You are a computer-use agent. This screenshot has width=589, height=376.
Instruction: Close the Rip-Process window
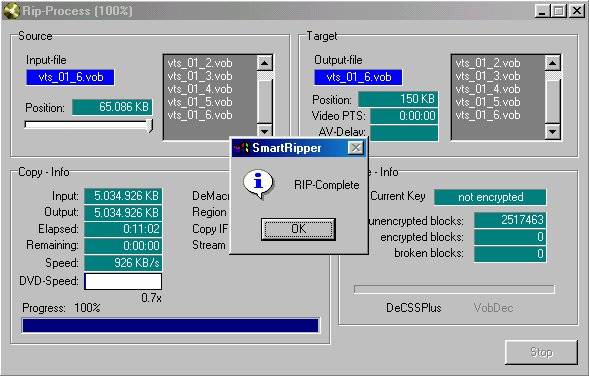(x=577, y=11)
